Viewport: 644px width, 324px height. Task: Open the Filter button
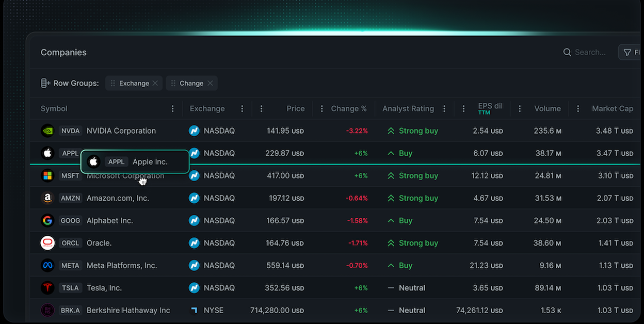631,52
